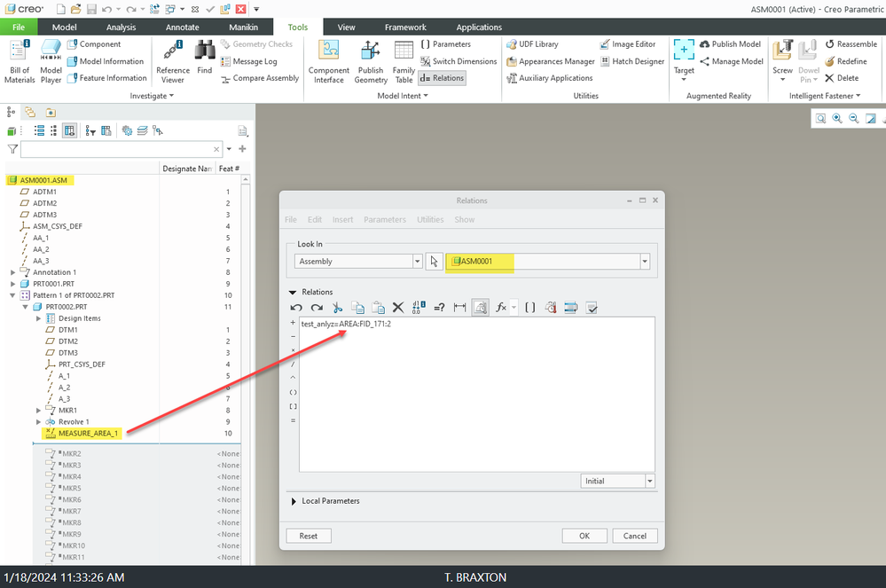This screenshot has width=886, height=588.
Task: Open Component Interface tool
Action: tap(329, 61)
